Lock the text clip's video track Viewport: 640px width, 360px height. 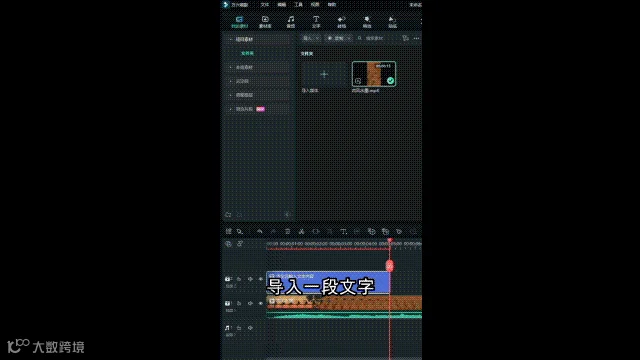pyautogui.click(x=239, y=279)
